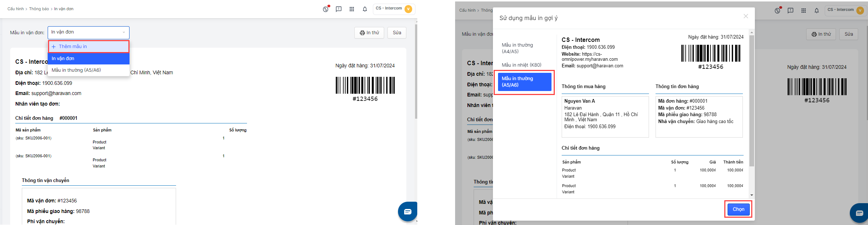868x225 pixels.
Task: Choose Mẫu in thường (A5/A6) from the dropdown list
Action: (x=76, y=70)
